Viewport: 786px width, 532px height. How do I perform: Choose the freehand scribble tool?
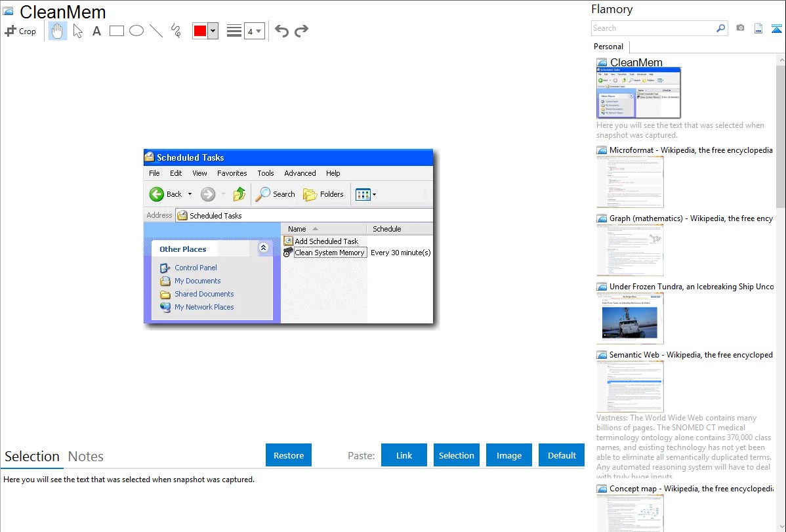pyautogui.click(x=176, y=31)
